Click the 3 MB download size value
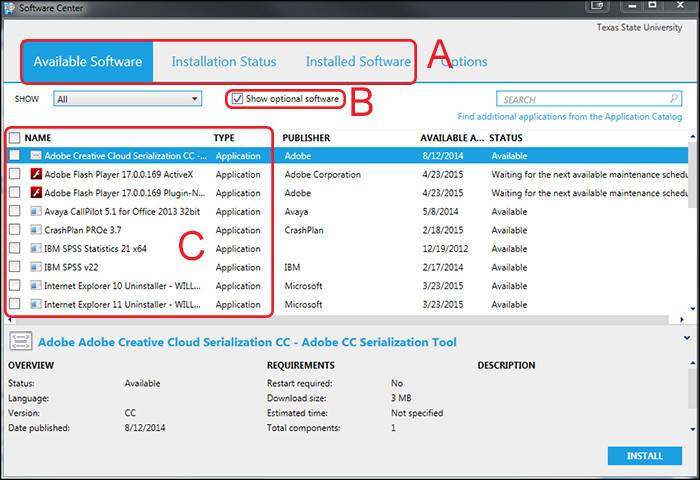 (401, 398)
